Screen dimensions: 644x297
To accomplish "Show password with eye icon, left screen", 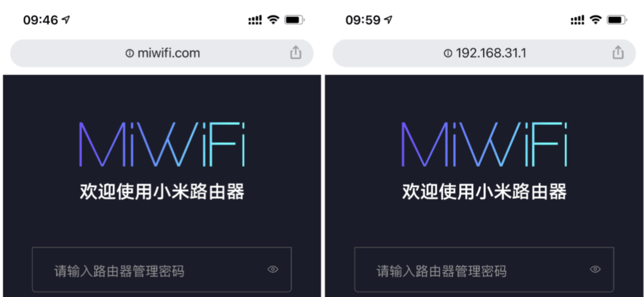I will [273, 269].
